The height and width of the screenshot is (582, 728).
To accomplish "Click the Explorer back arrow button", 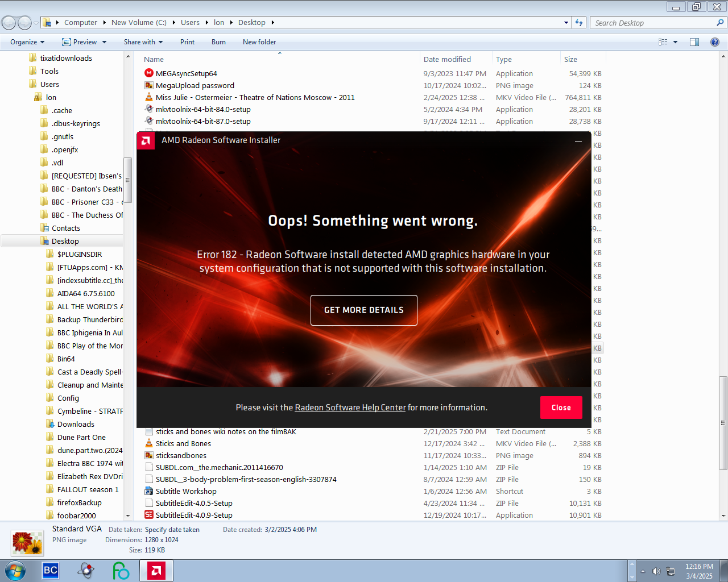I will click(9, 23).
